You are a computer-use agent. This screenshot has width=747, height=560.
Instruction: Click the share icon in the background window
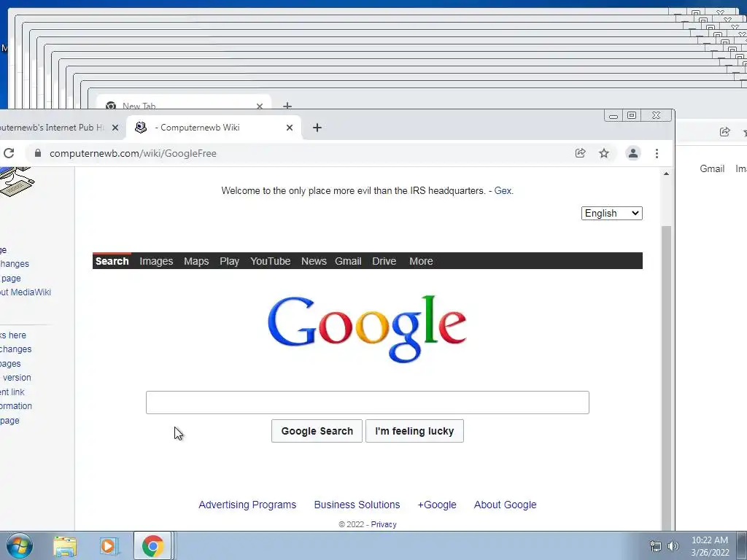724,132
